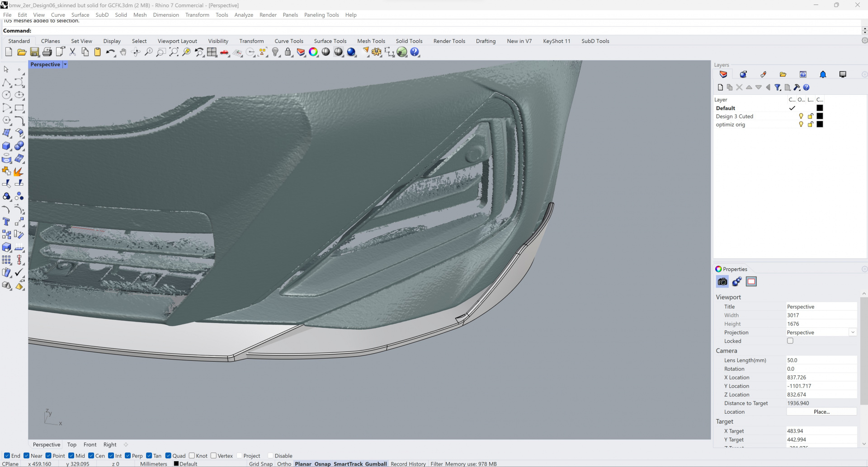Enable the viewport Locked checkbox
The height and width of the screenshot is (467, 868).
790,341
